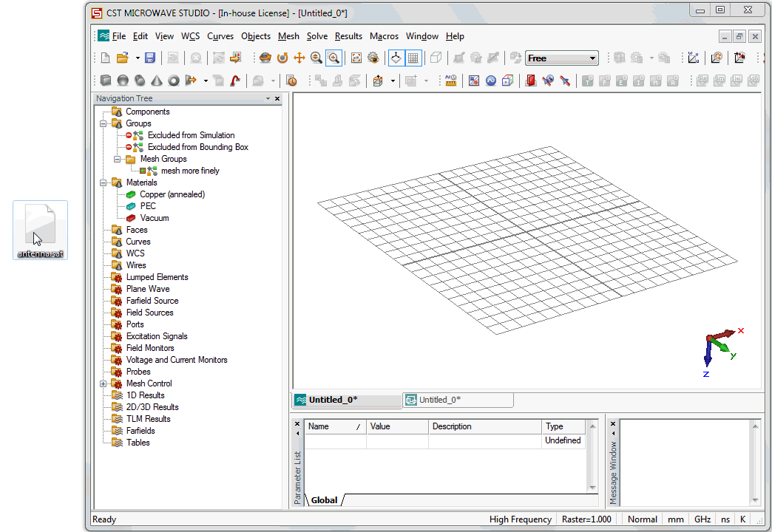Viewport: 772px width, 532px height.
Task: Open the Macros menu
Action: pos(384,36)
